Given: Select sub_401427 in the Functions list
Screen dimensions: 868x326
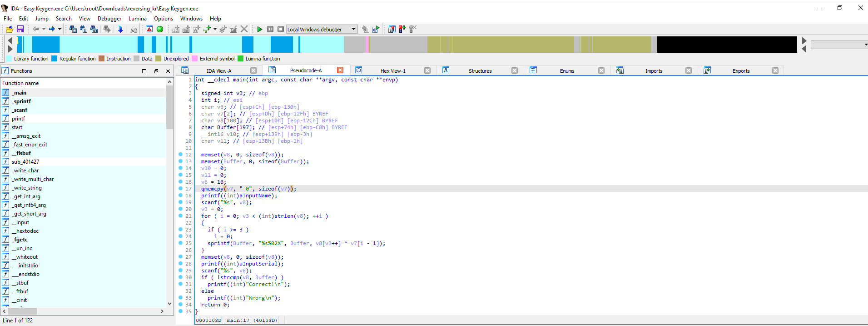Looking at the screenshot, I should (x=25, y=162).
